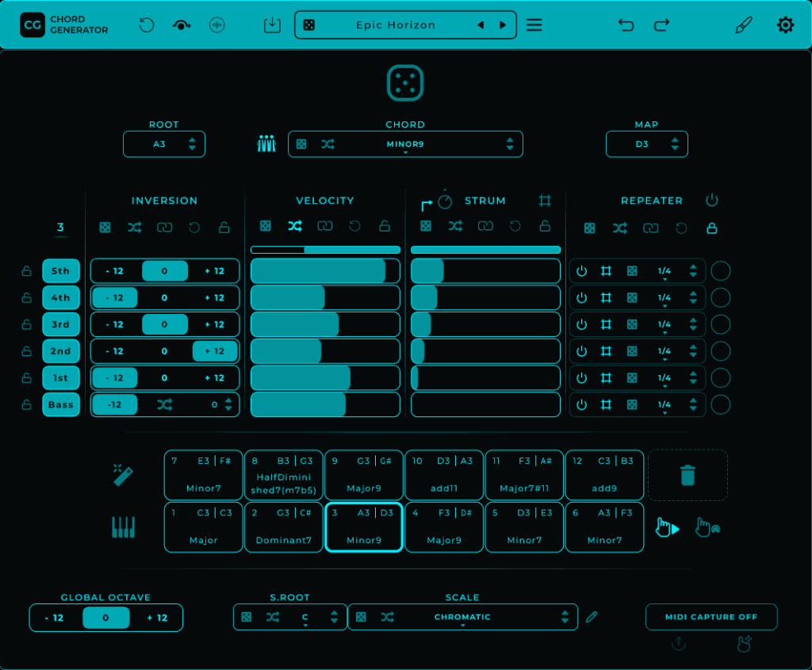The image size is (812, 670).
Task: Toggle Strum section lock
Action: tap(545, 226)
